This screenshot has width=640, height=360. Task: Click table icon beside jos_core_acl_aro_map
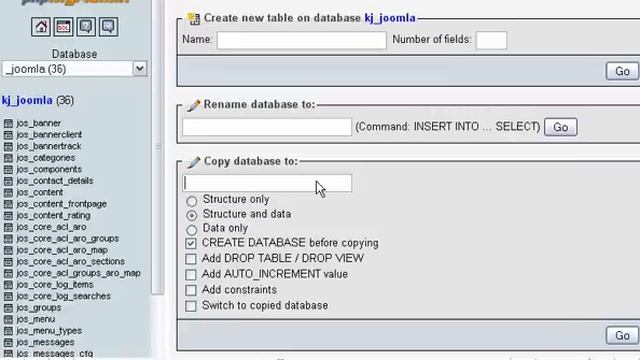(x=8, y=250)
